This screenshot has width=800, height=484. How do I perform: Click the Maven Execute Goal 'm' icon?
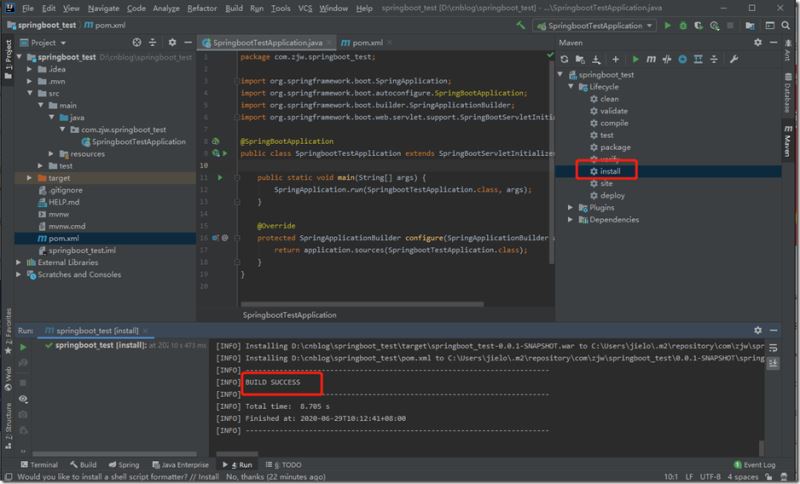(x=650, y=59)
